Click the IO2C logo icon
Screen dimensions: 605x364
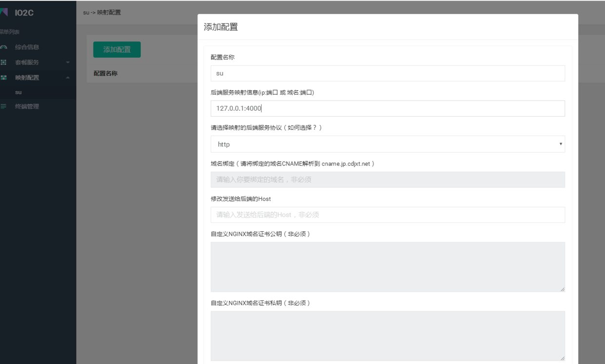[x=4, y=12]
